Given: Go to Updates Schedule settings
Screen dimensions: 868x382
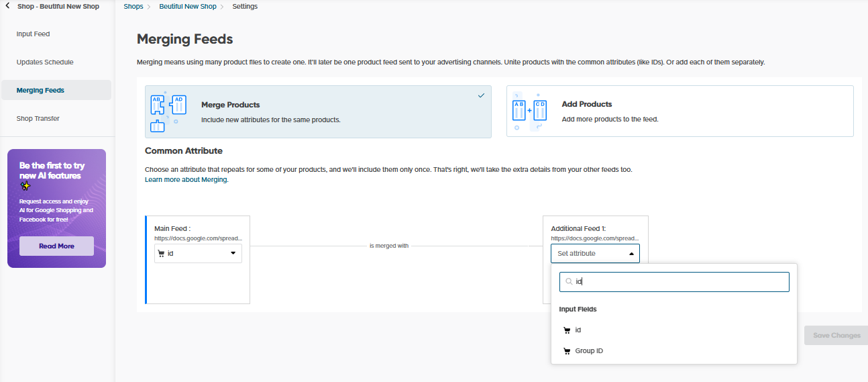Looking at the screenshot, I should click(x=45, y=62).
